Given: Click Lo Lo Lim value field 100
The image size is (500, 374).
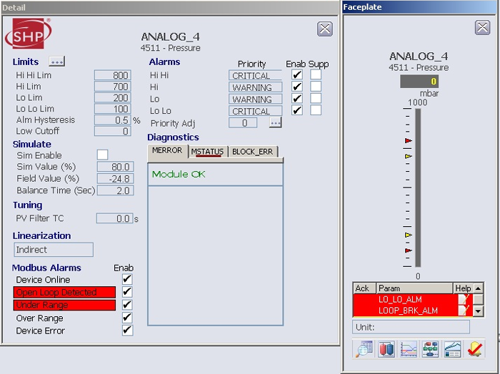Looking at the screenshot, I should point(113,109).
